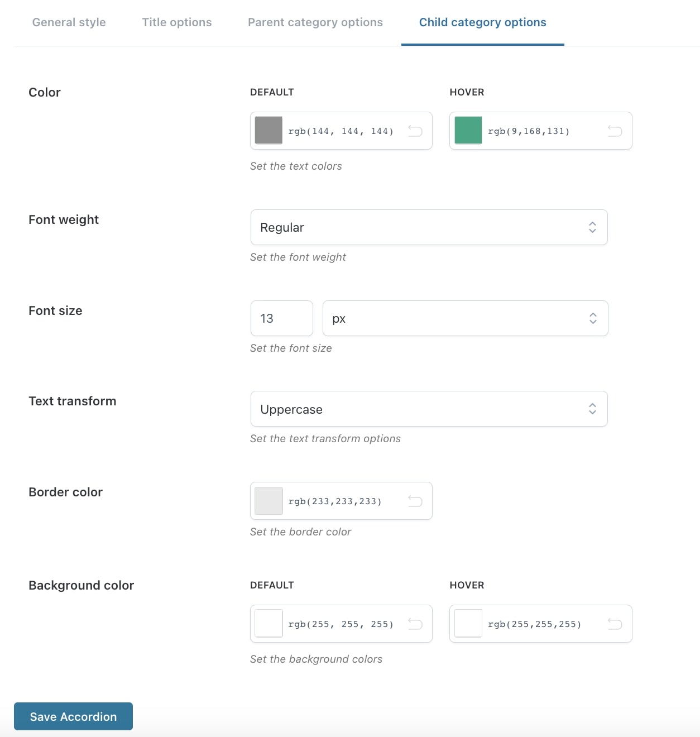Switch to the Title options tab

coord(177,22)
